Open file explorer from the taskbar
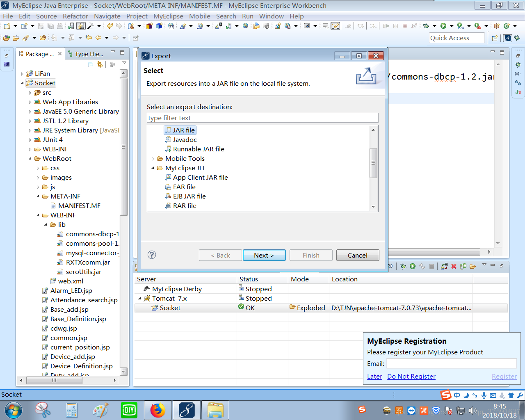Screen dimensions: 525x420 (215, 410)
